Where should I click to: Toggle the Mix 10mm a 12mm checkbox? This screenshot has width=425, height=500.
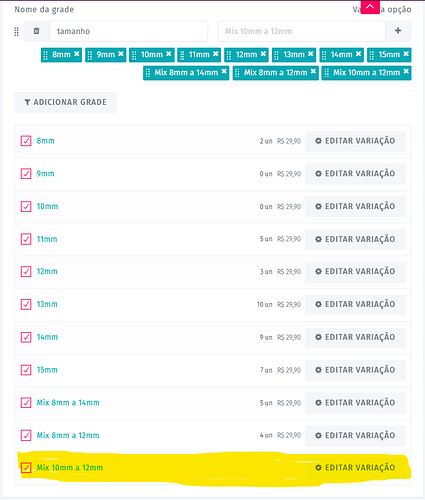click(x=26, y=468)
